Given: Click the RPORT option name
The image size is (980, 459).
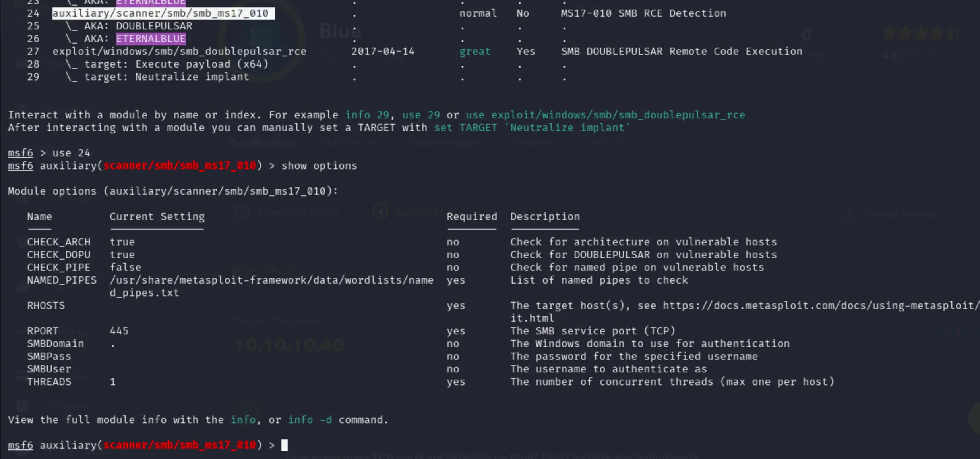Looking at the screenshot, I should 43,331.
